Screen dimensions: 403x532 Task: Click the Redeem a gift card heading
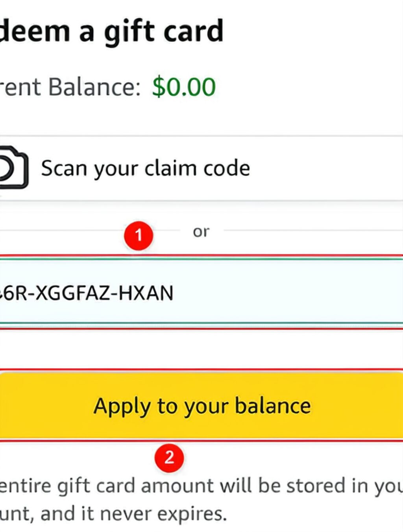point(111,31)
